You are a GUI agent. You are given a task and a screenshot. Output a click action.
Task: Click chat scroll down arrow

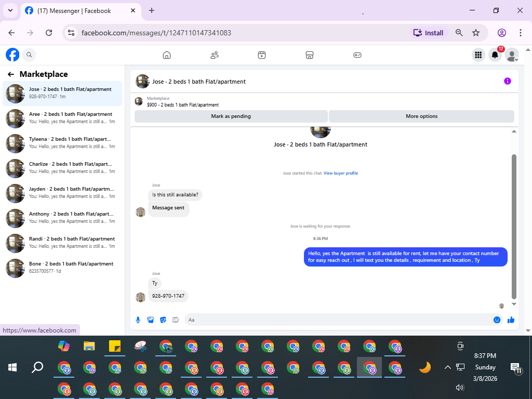coord(514,304)
